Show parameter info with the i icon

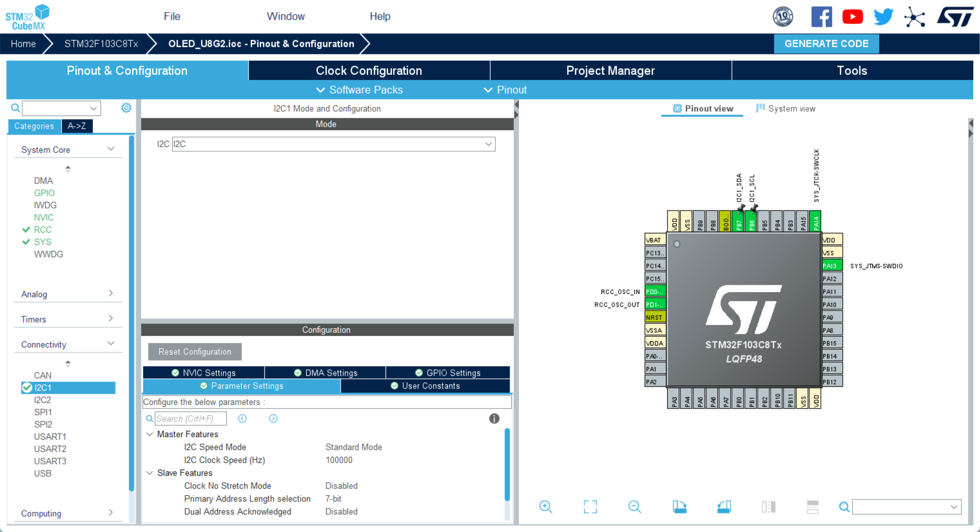click(x=494, y=418)
